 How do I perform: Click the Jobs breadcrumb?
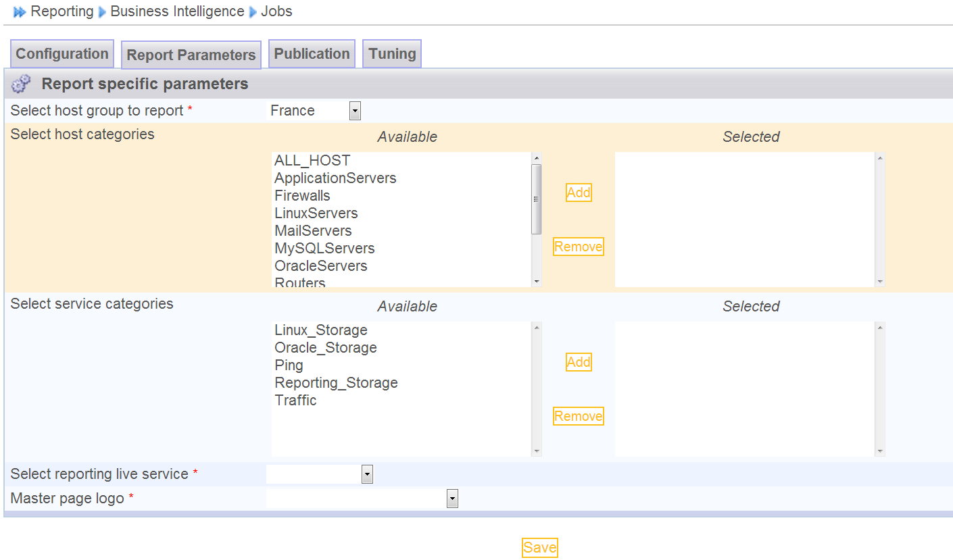pos(276,11)
